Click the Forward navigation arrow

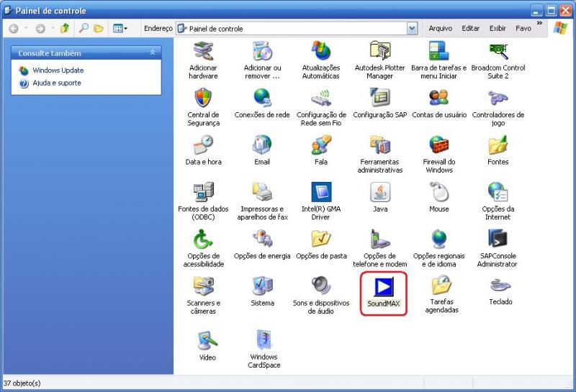(40, 28)
